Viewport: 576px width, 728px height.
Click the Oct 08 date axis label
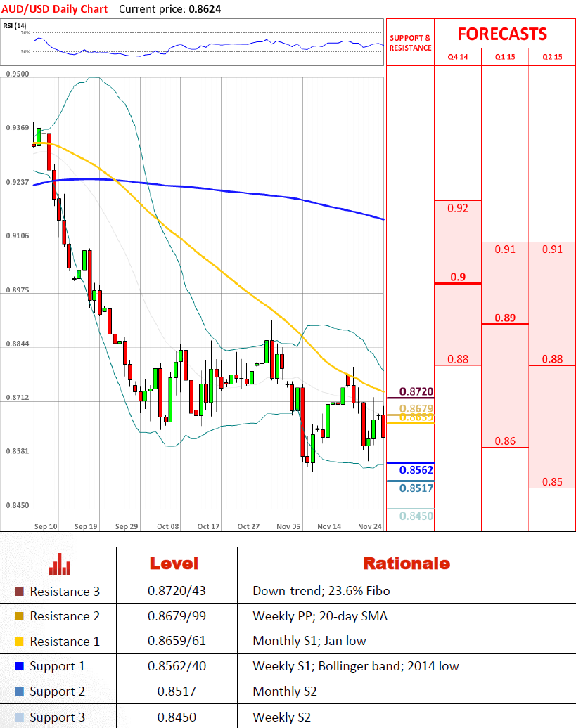167,526
